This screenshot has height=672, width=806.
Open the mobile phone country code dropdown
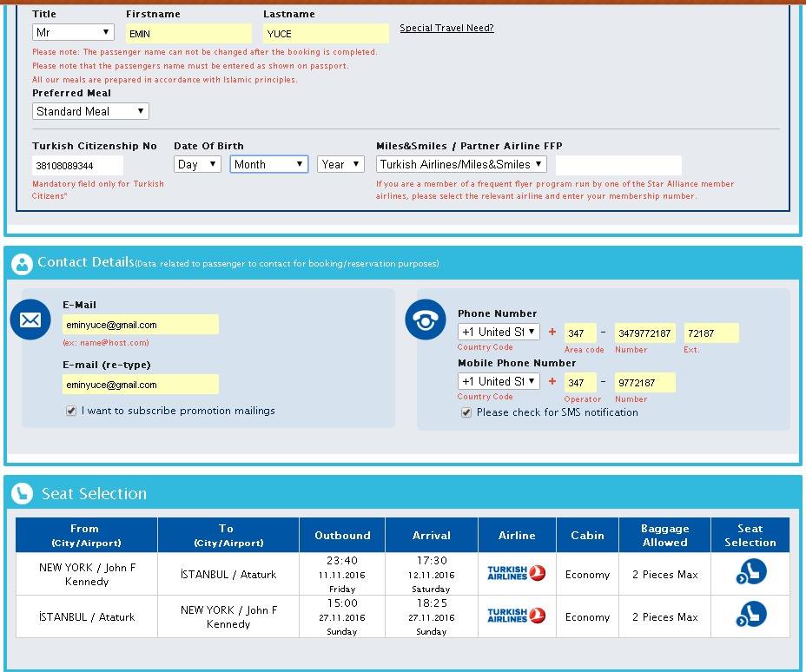(x=499, y=381)
